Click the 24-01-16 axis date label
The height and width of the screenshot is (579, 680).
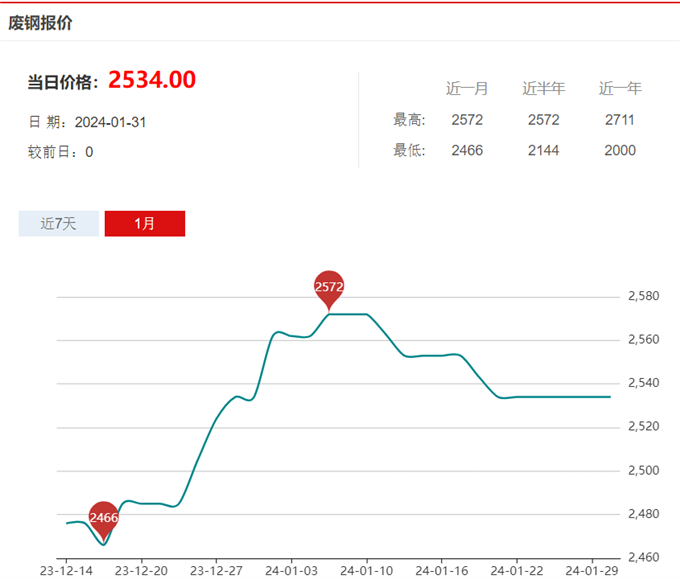441,571
